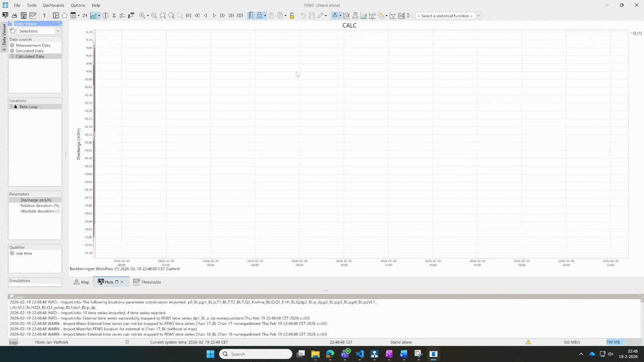644x362 pixels.
Task: Open the Options menu
Action: (x=77, y=5)
